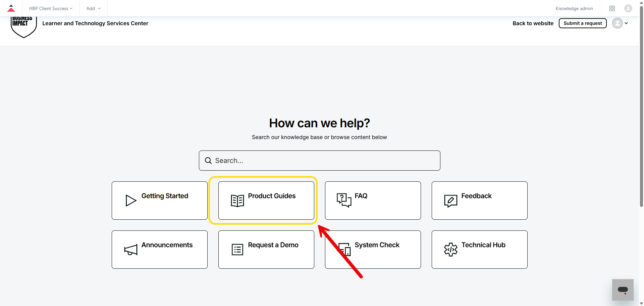Click the Feedback pencil icon
This screenshot has width=644, height=306.
click(450, 201)
